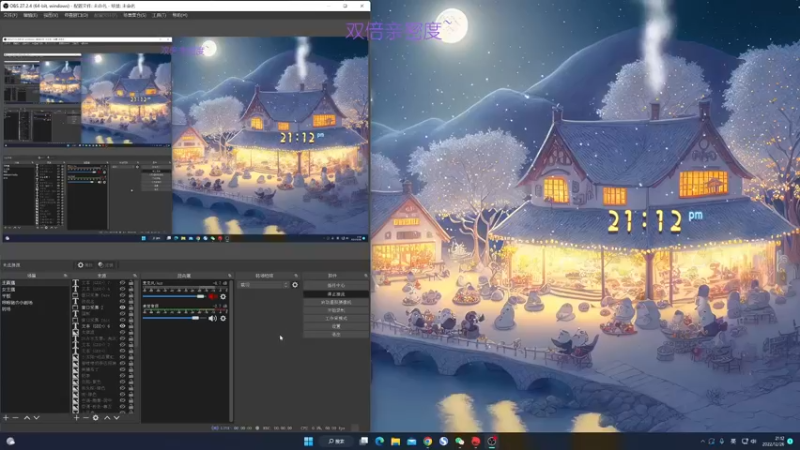
Task: Open Microsoft Edge from taskbar
Action: [380, 441]
